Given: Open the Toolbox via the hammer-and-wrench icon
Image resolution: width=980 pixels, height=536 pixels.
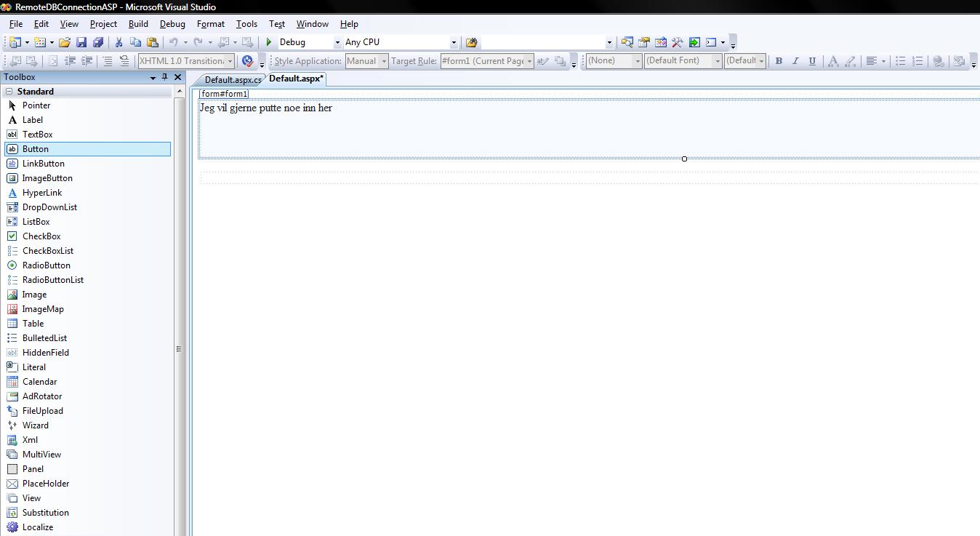Looking at the screenshot, I should coord(678,42).
